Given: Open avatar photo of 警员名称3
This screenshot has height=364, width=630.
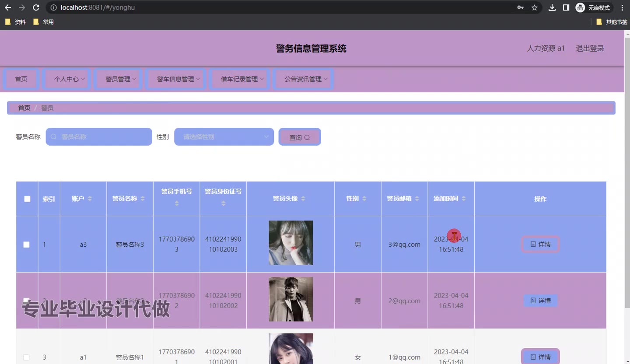Looking at the screenshot, I should (290, 243).
